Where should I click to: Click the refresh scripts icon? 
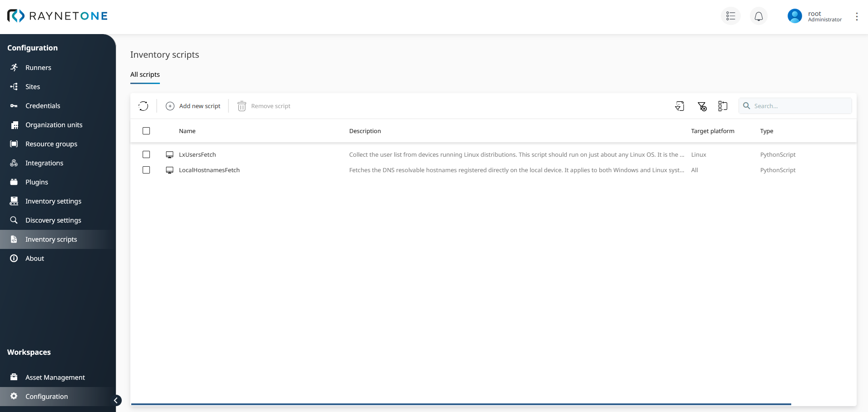point(143,106)
